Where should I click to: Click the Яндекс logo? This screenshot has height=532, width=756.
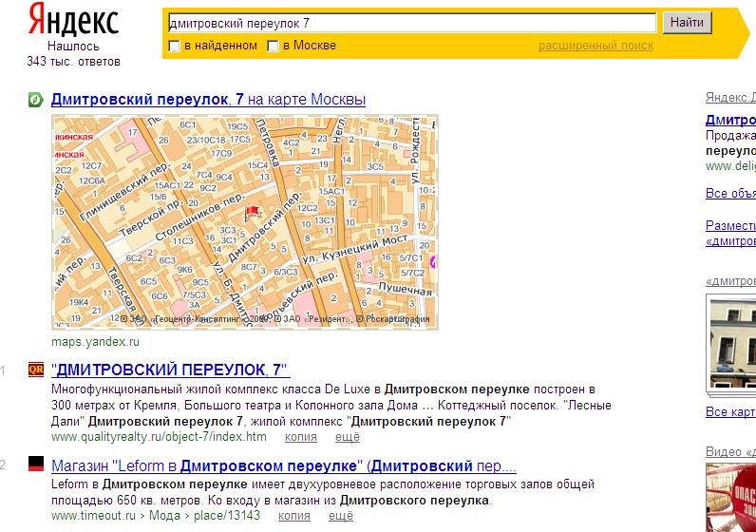coord(73,19)
